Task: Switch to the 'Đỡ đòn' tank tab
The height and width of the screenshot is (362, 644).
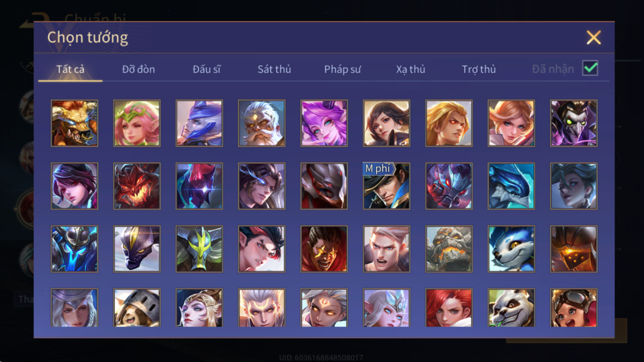Action: (x=138, y=69)
